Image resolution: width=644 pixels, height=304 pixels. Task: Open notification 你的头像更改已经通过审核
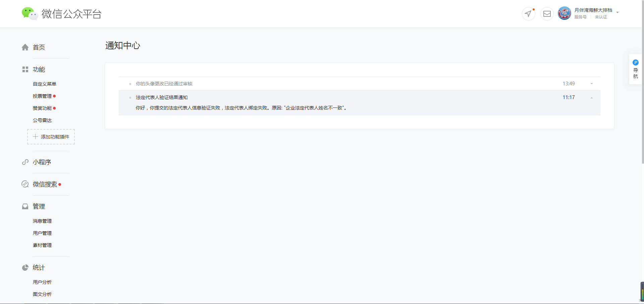[x=164, y=84]
